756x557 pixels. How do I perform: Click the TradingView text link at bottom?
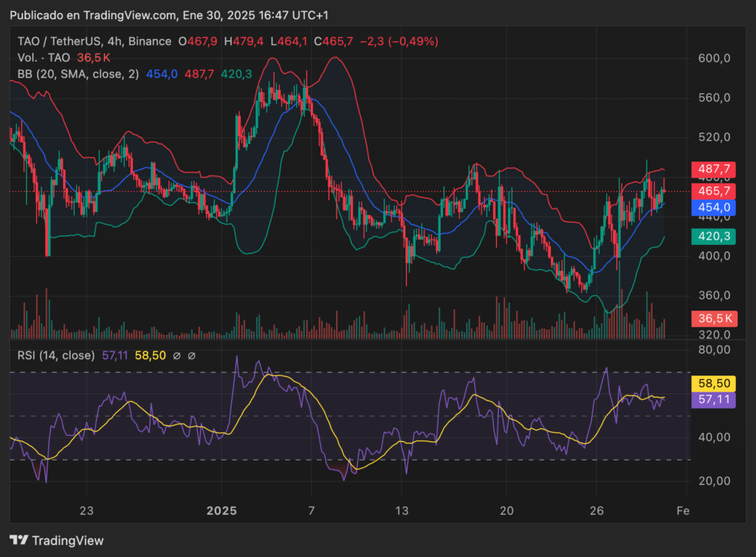(68, 541)
